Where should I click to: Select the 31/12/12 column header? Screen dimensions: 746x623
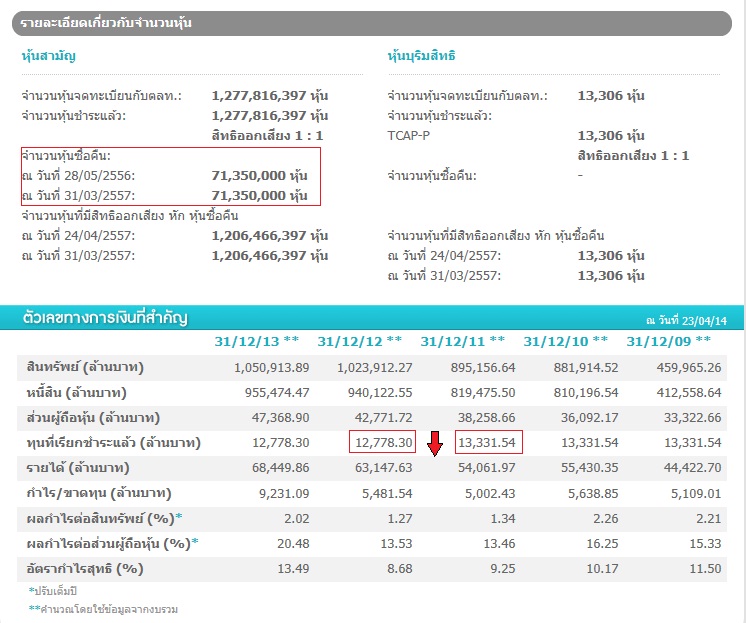(x=360, y=341)
